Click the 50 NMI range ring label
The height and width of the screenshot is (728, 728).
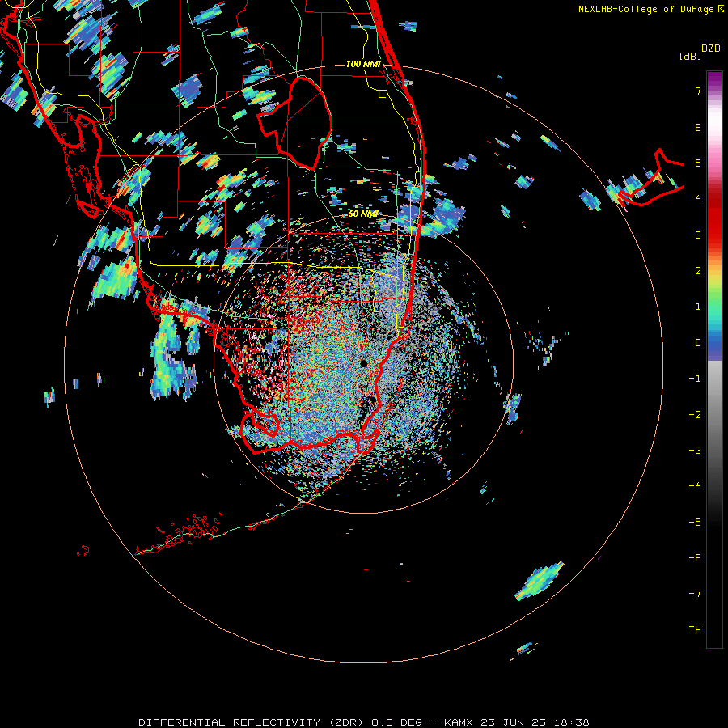coord(363,214)
